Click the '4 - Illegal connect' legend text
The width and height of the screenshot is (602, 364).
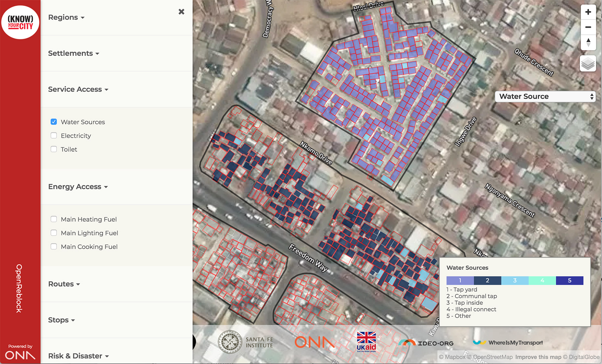[471, 309]
